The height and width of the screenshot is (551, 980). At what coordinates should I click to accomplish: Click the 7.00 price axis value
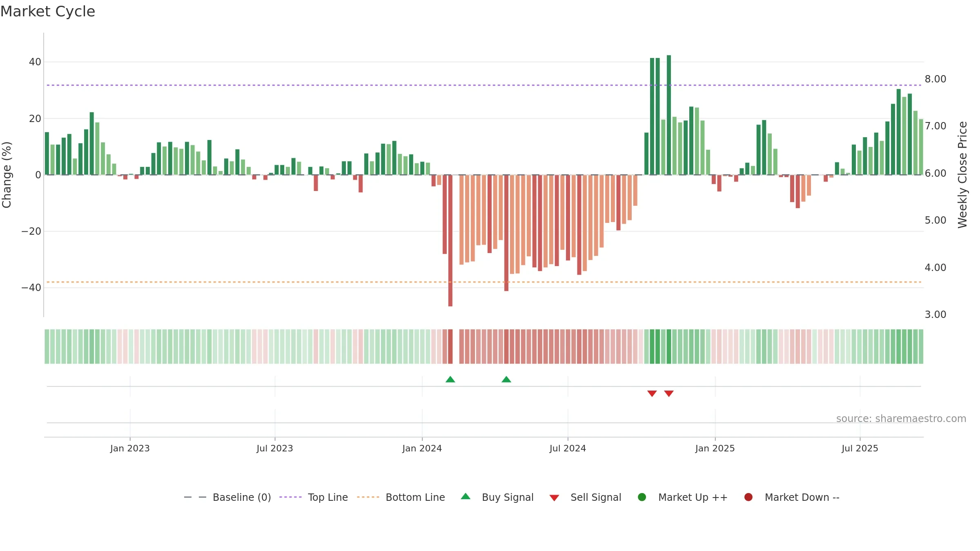point(935,126)
